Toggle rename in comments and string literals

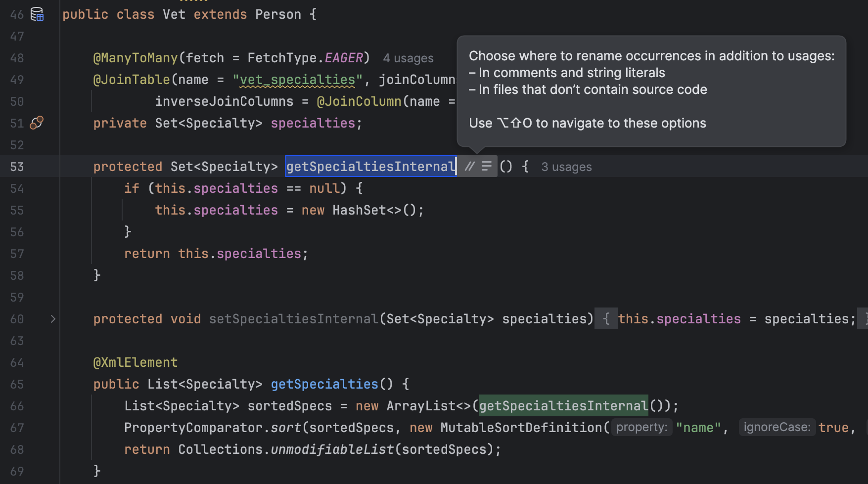coord(469,167)
